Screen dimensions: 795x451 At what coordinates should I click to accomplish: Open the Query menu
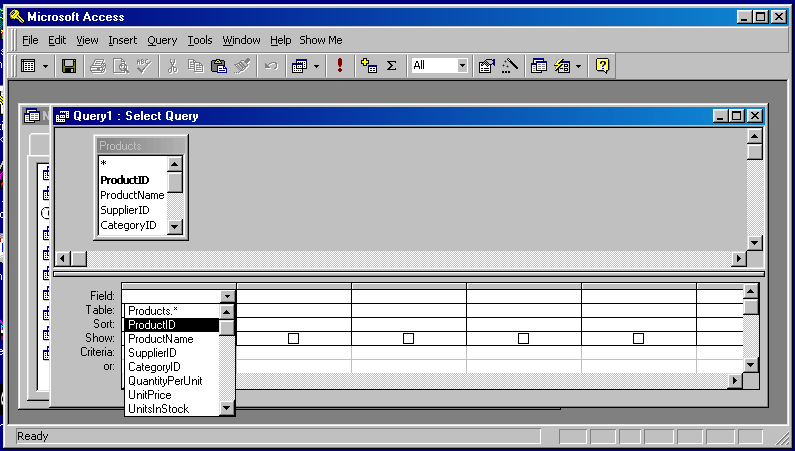(x=162, y=40)
